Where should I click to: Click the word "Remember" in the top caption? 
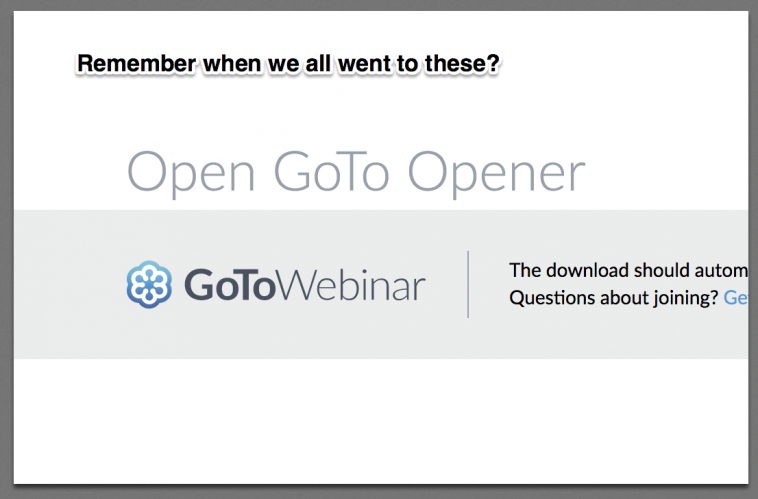(136, 64)
